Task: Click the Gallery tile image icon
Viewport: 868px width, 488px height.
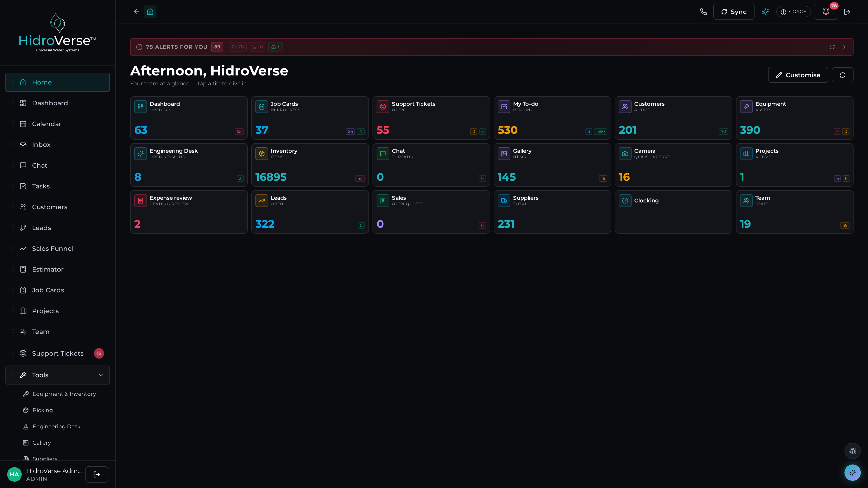Action: [x=504, y=154]
